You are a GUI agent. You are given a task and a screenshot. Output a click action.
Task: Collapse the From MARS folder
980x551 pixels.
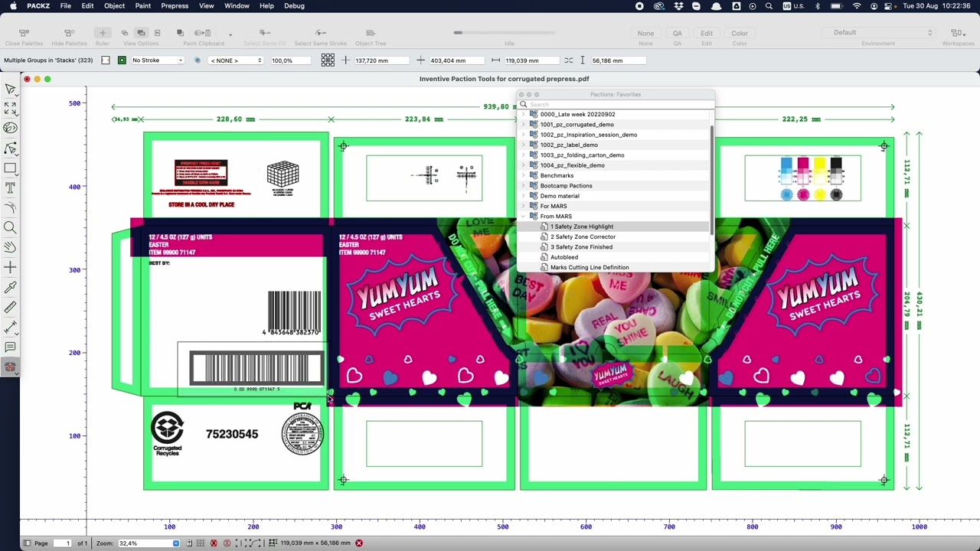[x=524, y=217]
